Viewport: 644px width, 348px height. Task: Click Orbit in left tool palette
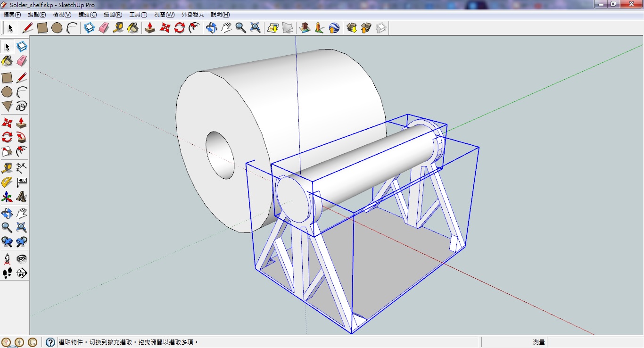(x=7, y=213)
